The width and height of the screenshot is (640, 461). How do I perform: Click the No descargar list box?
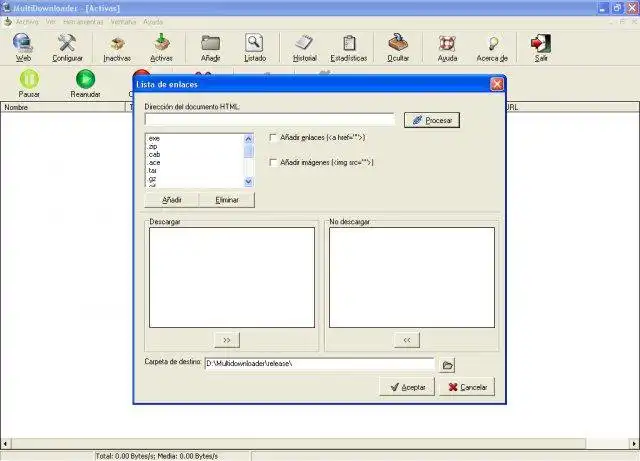pyautogui.click(x=412, y=277)
